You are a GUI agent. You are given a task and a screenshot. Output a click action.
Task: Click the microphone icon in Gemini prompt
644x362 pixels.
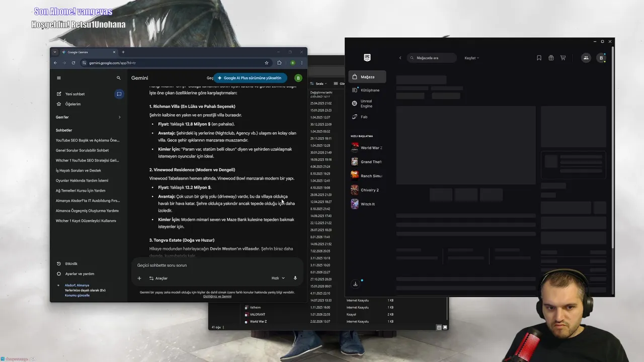pos(295,278)
